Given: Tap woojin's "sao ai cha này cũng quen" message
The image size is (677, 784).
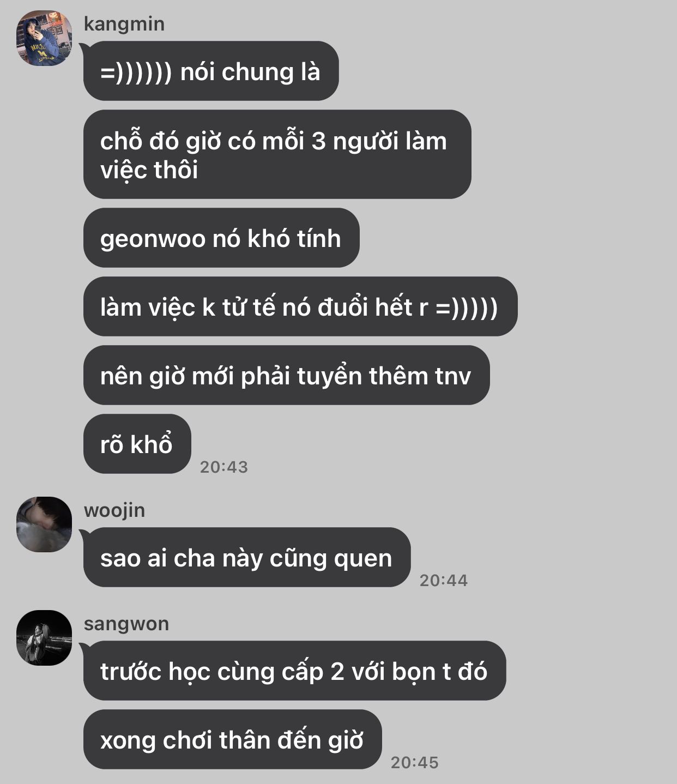Looking at the screenshot, I should (x=246, y=557).
